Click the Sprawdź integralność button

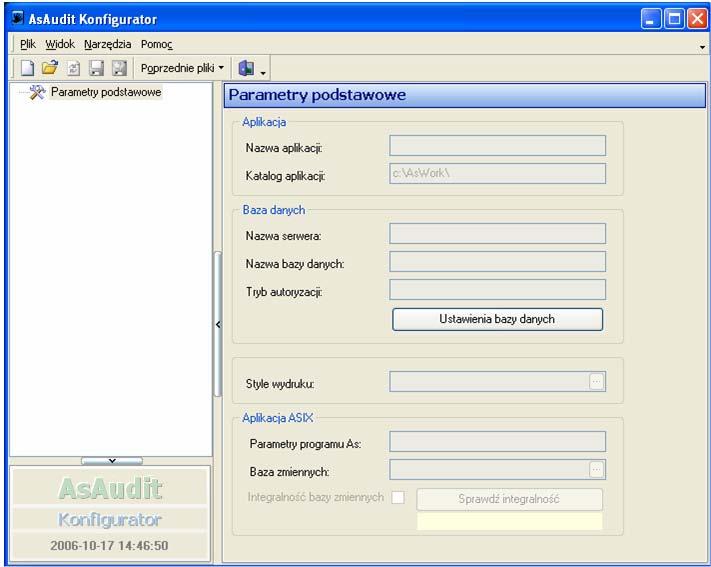coord(509,499)
